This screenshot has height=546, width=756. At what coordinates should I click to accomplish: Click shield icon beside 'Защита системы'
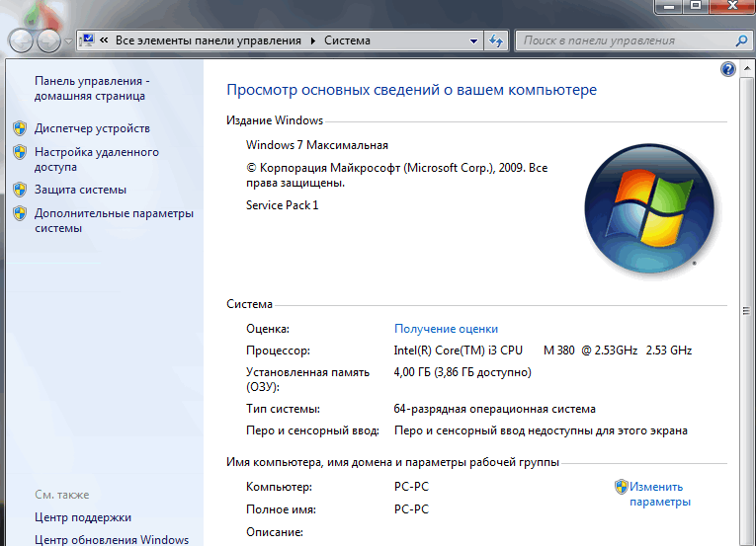click(x=19, y=190)
